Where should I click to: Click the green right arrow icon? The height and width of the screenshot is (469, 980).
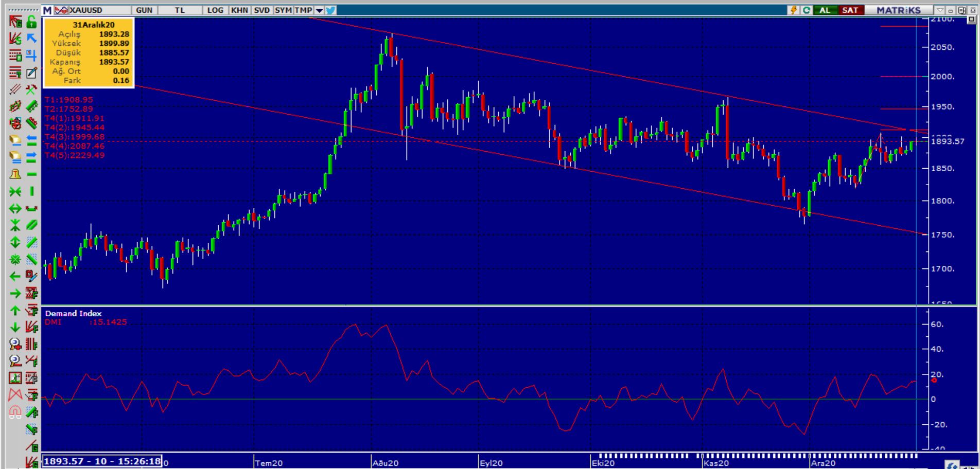(15, 293)
